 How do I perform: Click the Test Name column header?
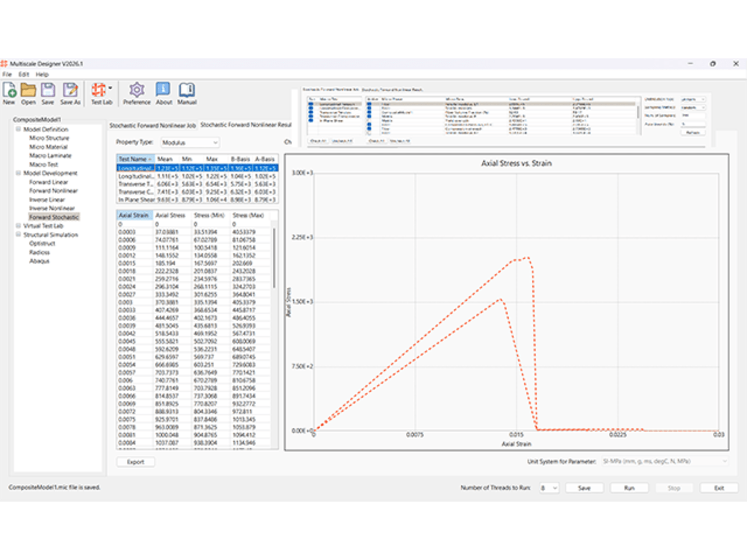tap(136, 159)
